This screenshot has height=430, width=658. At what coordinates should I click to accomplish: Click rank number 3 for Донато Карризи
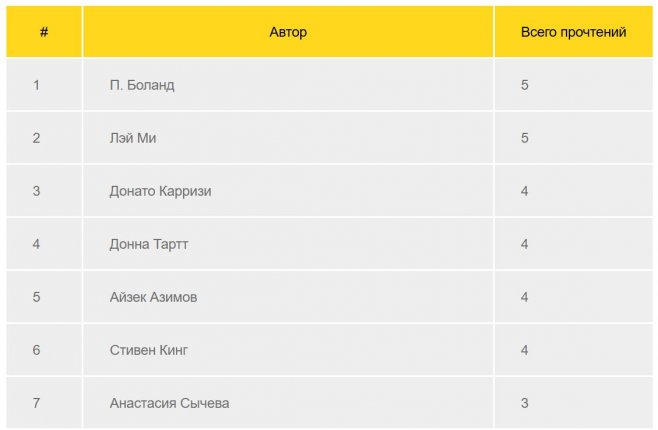pyautogui.click(x=36, y=191)
